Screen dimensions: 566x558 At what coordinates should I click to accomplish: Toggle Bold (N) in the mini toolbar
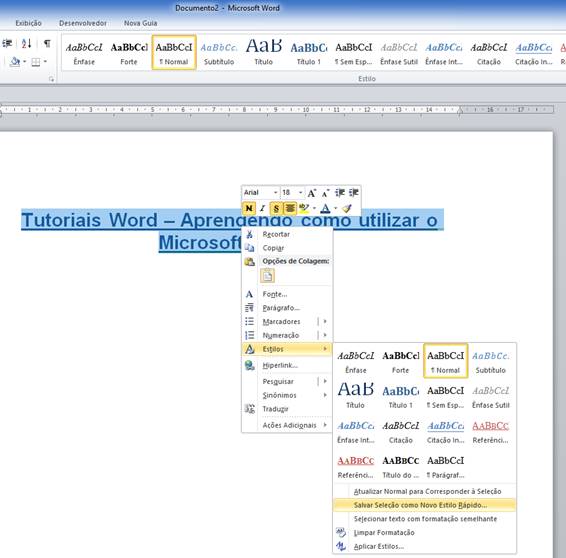249,208
